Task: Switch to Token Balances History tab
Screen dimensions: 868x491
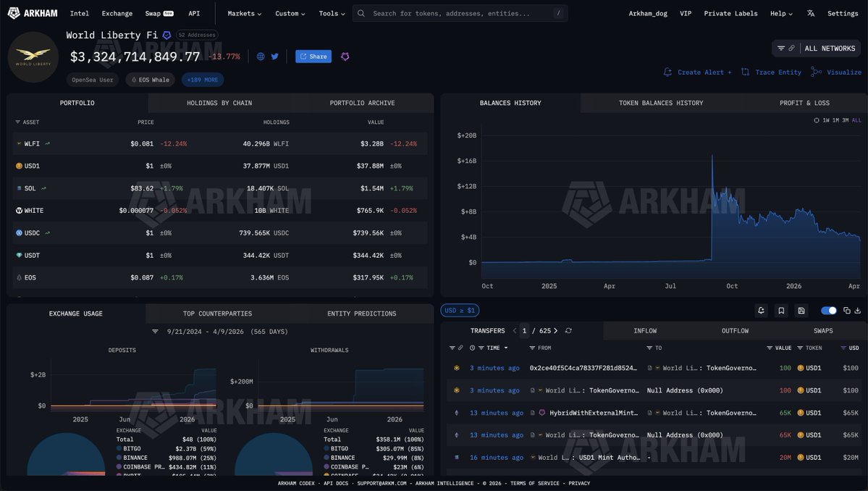Action: 661,103
